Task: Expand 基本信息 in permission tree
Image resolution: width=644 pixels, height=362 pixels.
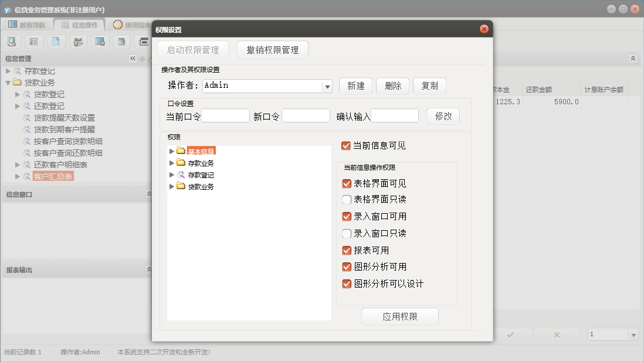Action: [x=172, y=151]
